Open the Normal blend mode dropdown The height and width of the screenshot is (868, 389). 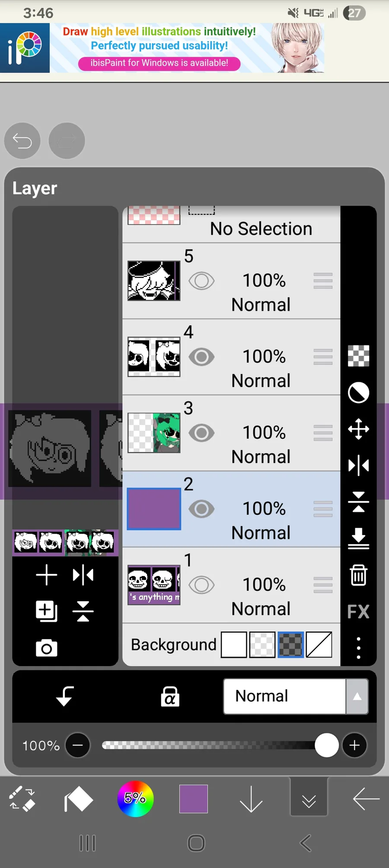click(296, 696)
